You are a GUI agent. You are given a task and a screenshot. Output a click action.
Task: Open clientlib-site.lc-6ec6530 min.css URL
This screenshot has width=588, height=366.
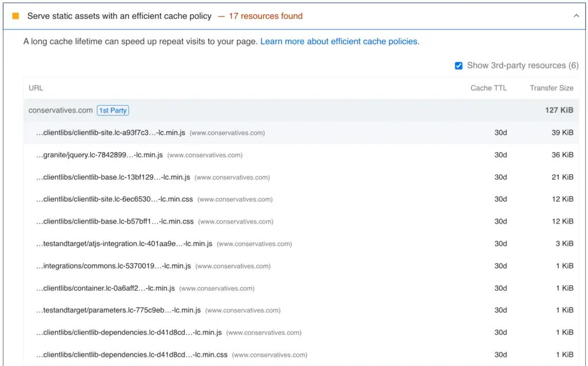coord(114,199)
